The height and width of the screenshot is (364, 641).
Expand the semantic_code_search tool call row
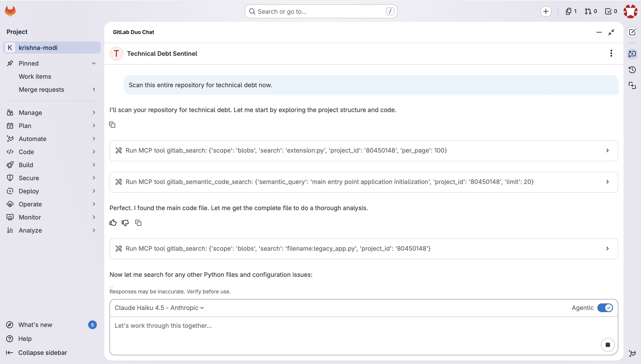coord(607,182)
